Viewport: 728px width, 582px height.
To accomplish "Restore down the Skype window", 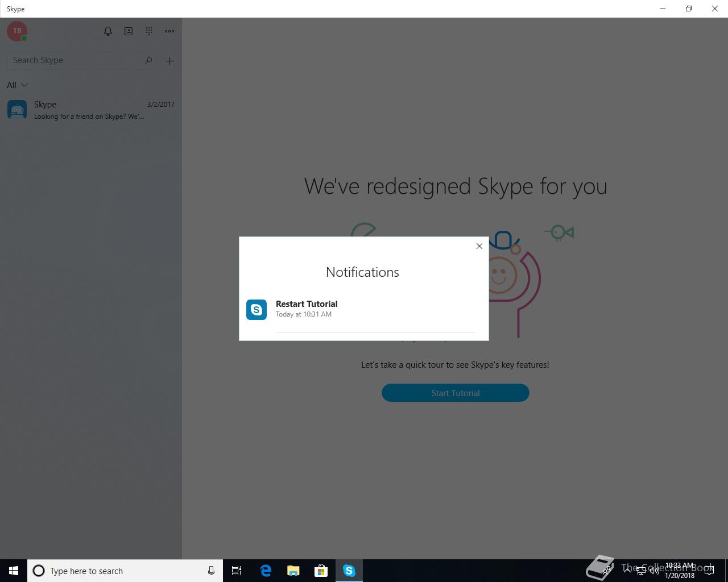I will coord(689,9).
